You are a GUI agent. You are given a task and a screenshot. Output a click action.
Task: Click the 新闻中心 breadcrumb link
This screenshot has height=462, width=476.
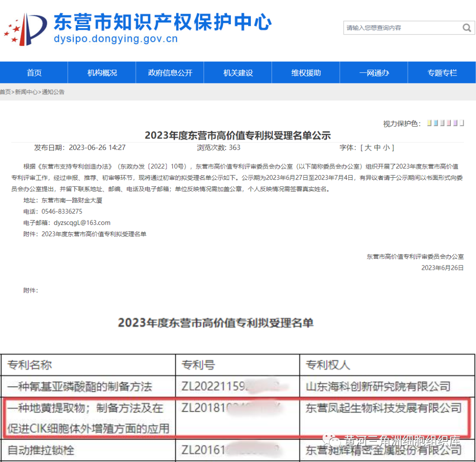(26, 92)
